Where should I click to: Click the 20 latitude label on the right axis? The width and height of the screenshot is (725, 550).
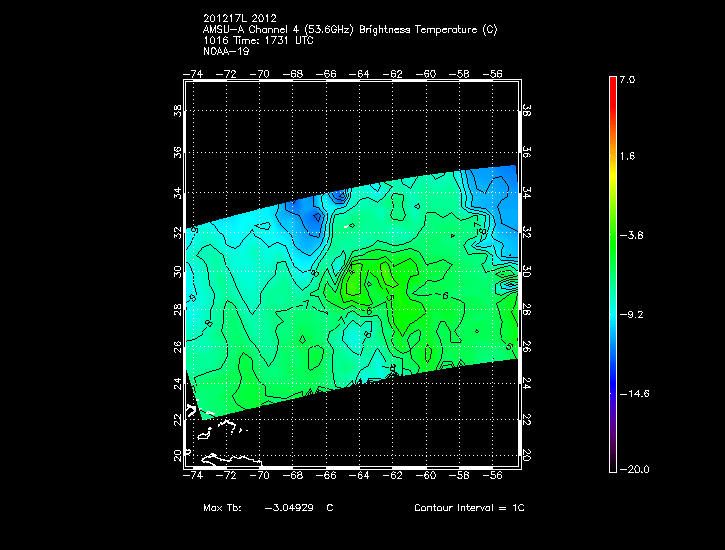click(528, 455)
